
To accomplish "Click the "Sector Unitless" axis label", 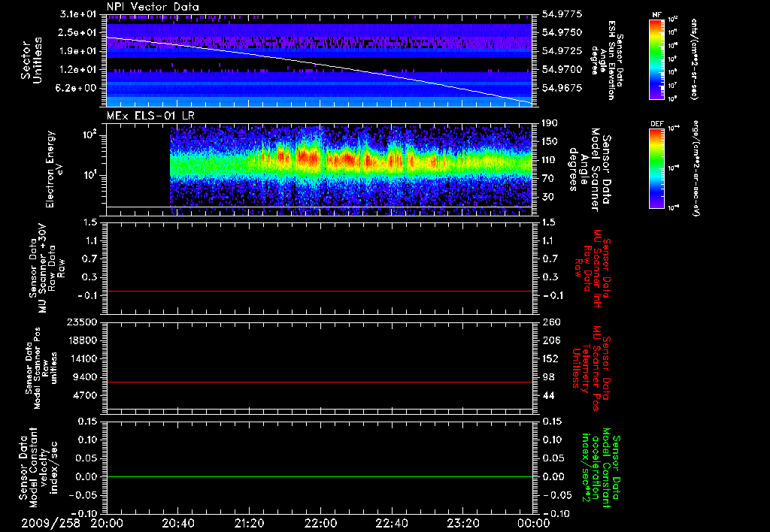I will (32, 60).
